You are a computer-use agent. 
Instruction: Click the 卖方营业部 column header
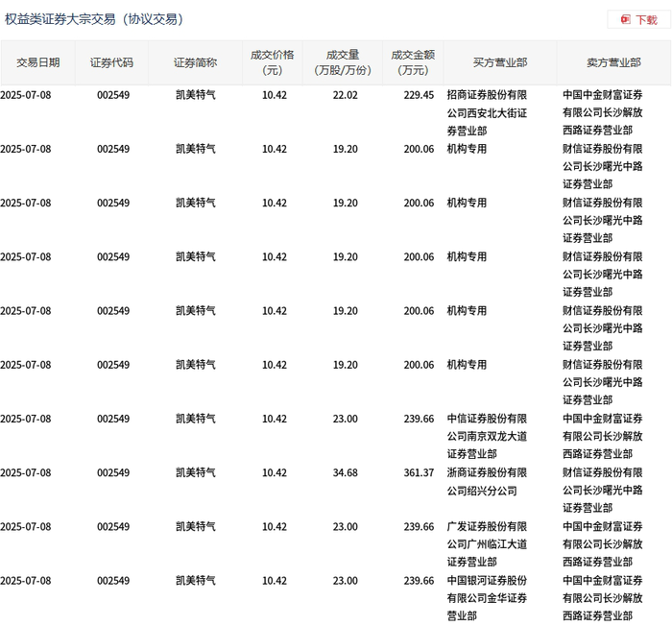[613, 62]
